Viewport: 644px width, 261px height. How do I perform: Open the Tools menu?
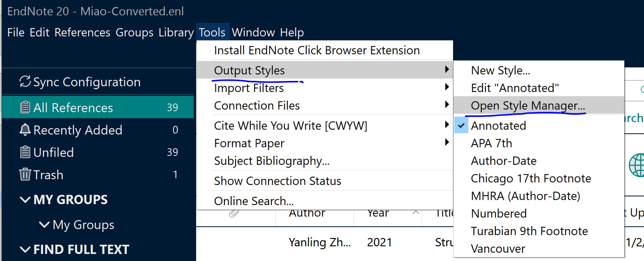tap(212, 32)
